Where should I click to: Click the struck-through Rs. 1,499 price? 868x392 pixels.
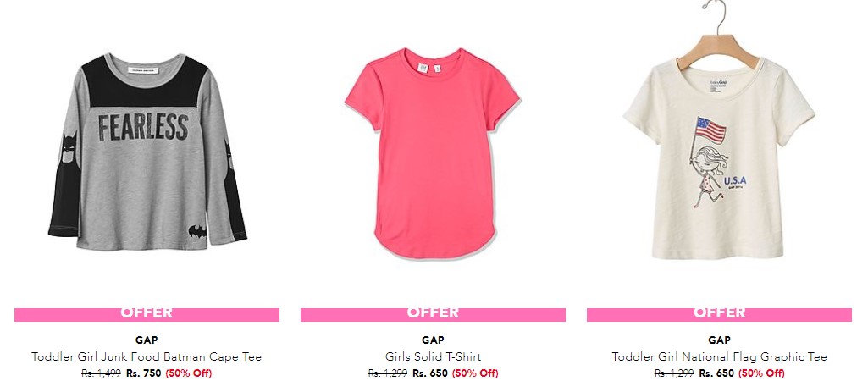101,373
